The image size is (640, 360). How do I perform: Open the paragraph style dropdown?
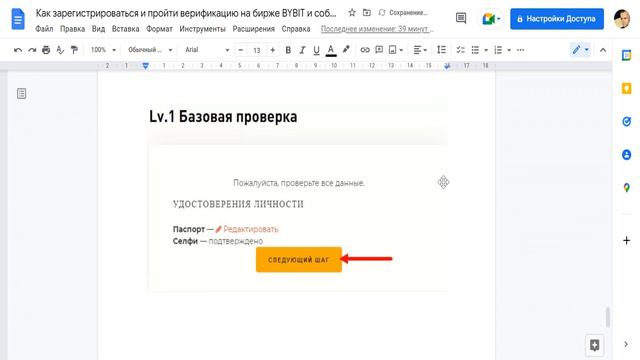tap(150, 50)
